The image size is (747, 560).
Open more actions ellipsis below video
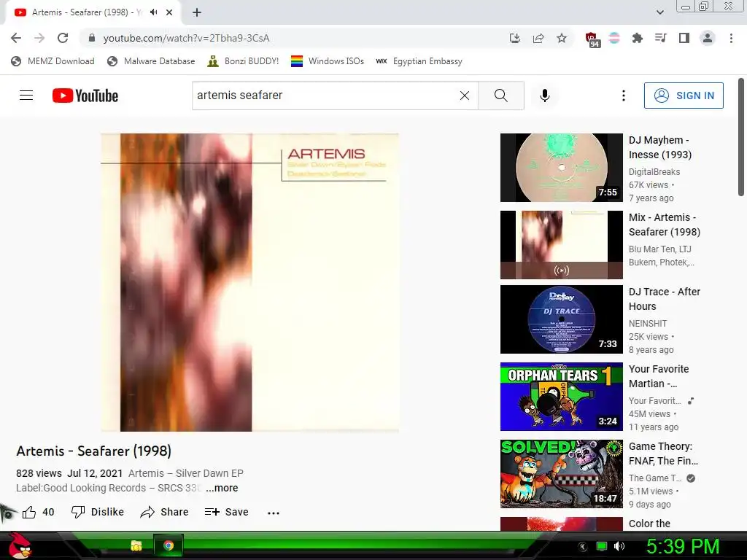coord(274,513)
